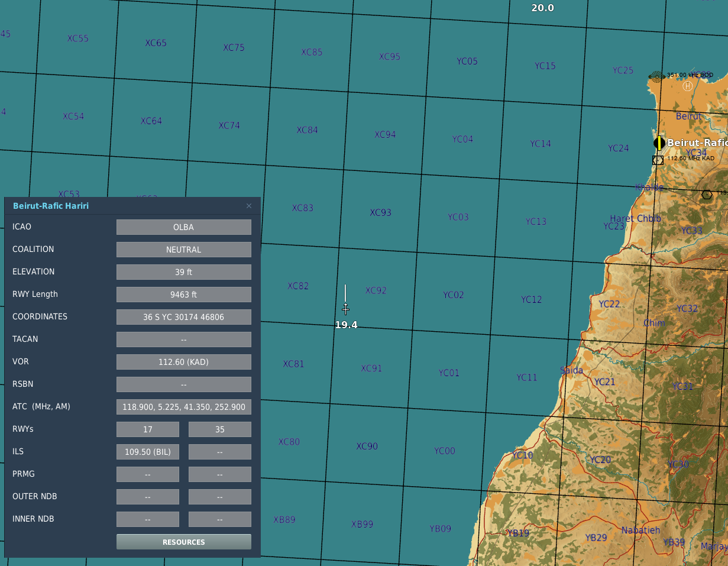This screenshot has height=566, width=728.
Task: Click grid square label XC83
Action: click(303, 208)
